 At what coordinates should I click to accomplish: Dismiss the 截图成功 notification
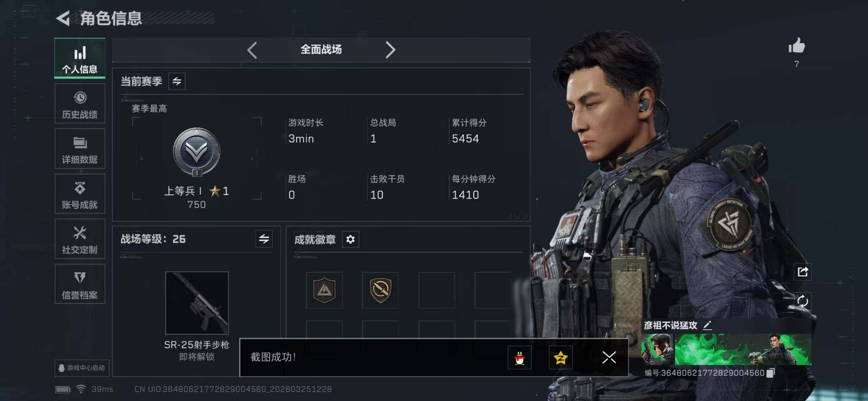tap(609, 357)
